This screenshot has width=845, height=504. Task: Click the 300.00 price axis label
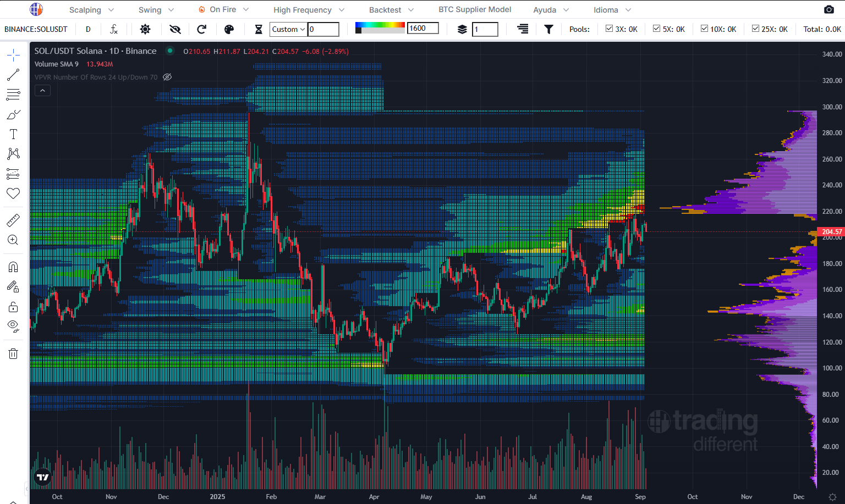[832, 107]
